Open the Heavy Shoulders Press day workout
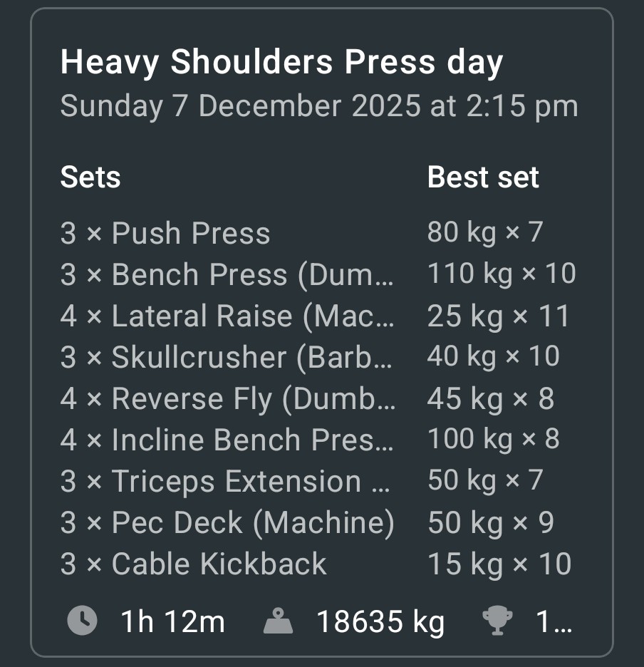 281,63
